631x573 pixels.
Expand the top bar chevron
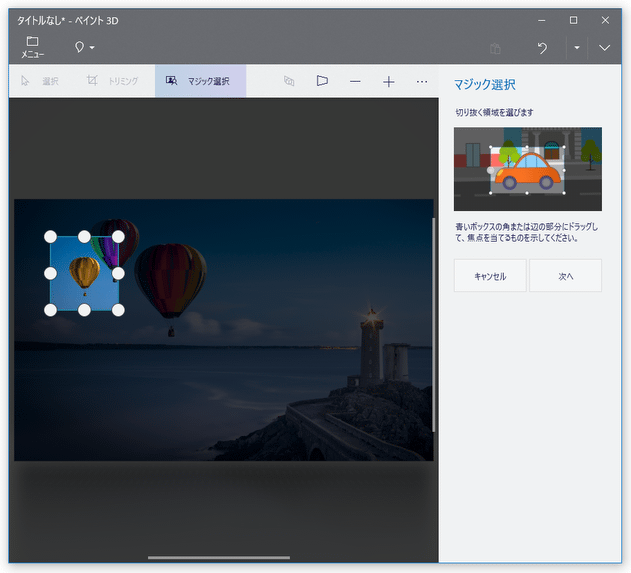click(604, 48)
